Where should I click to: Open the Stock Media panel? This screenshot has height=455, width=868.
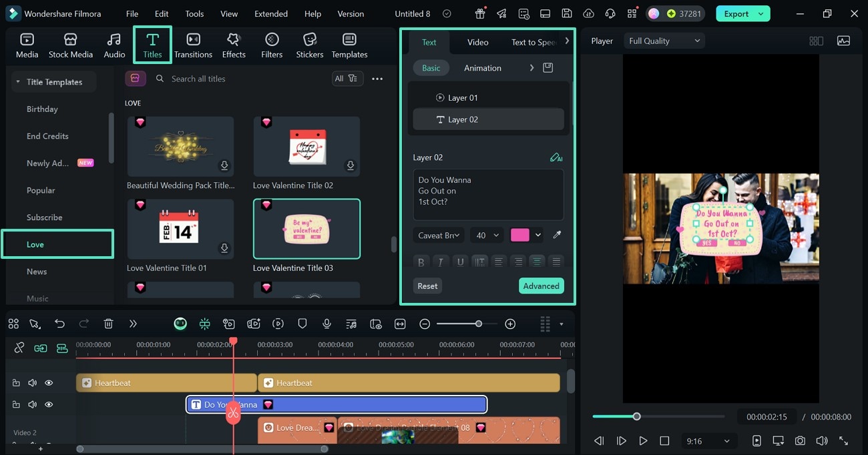71,45
